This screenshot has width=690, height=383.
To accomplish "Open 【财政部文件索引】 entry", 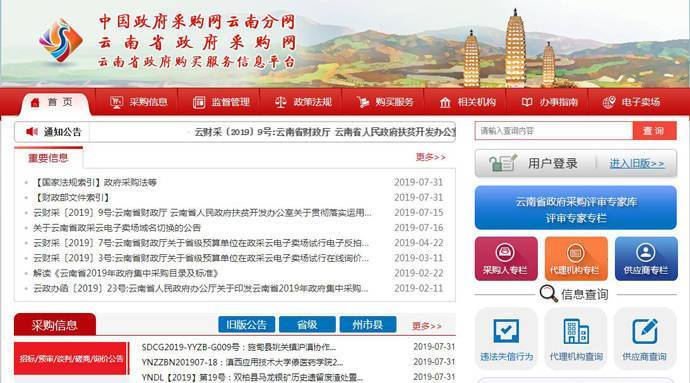I will click(71, 198).
